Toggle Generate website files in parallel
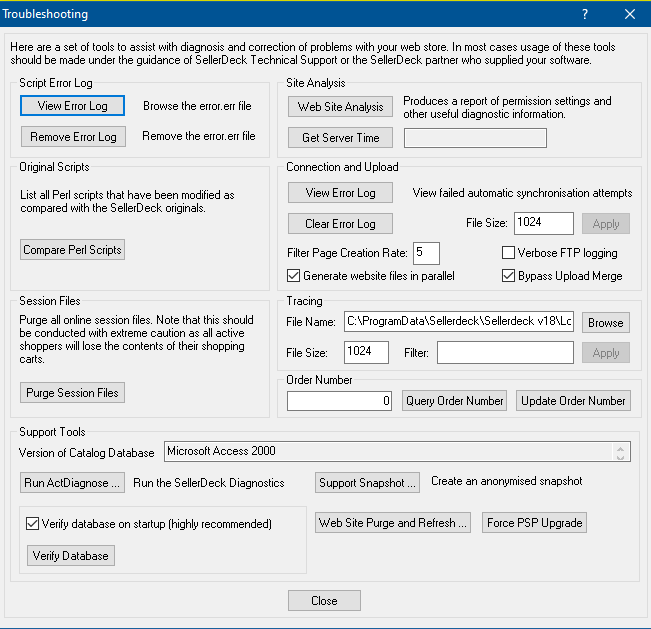This screenshot has height=629, width=651. click(294, 276)
